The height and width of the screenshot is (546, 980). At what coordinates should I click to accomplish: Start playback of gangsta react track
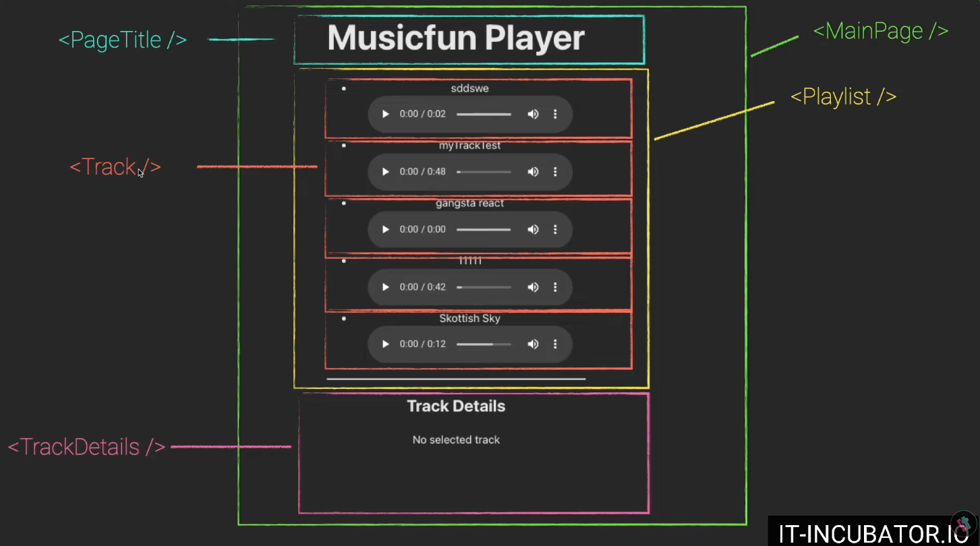[385, 229]
